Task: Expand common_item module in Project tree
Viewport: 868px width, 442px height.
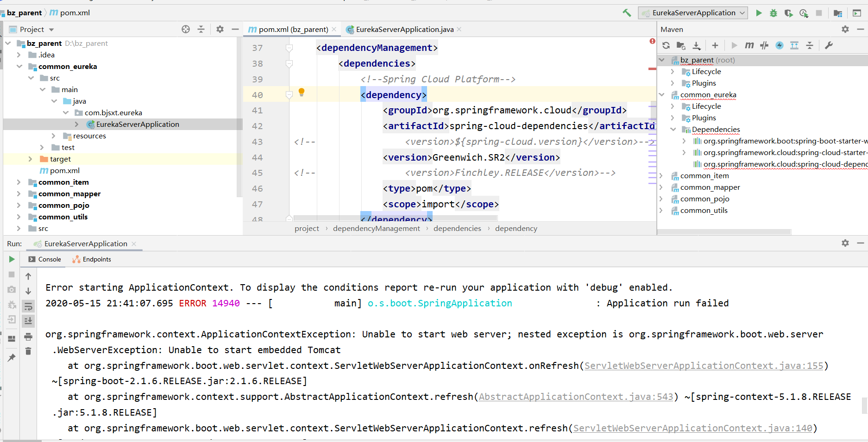Action: pos(19,182)
